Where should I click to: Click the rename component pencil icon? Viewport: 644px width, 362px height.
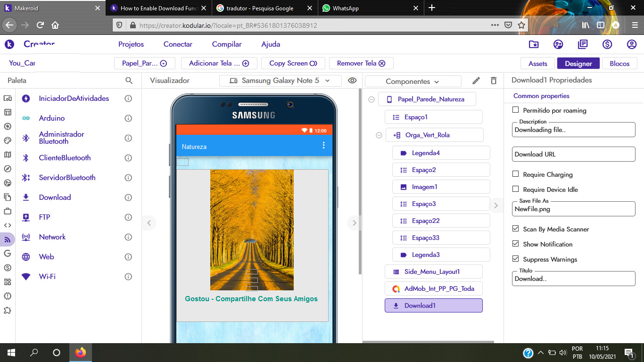click(x=476, y=81)
